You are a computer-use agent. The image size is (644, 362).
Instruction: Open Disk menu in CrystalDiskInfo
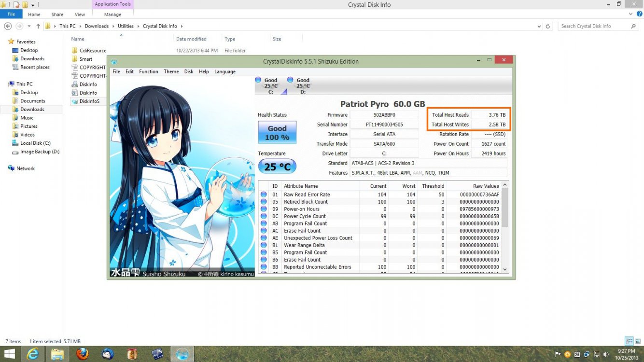189,71
